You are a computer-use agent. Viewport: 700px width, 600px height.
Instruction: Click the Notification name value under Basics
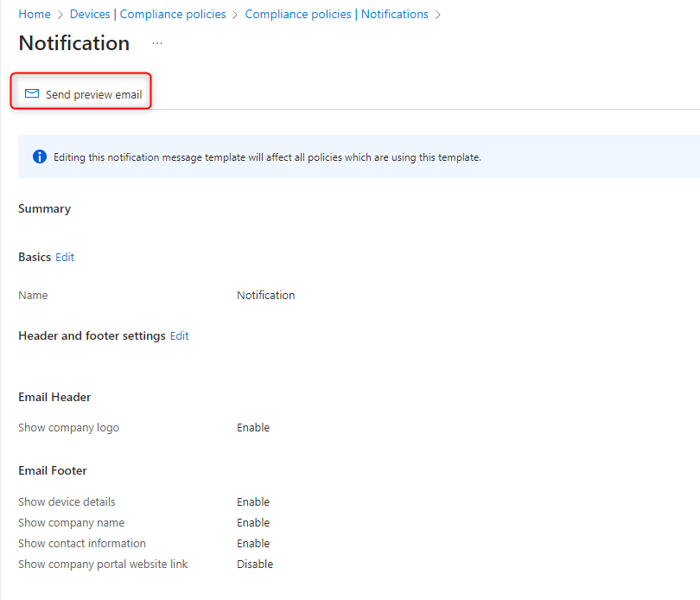click(265, 295)
